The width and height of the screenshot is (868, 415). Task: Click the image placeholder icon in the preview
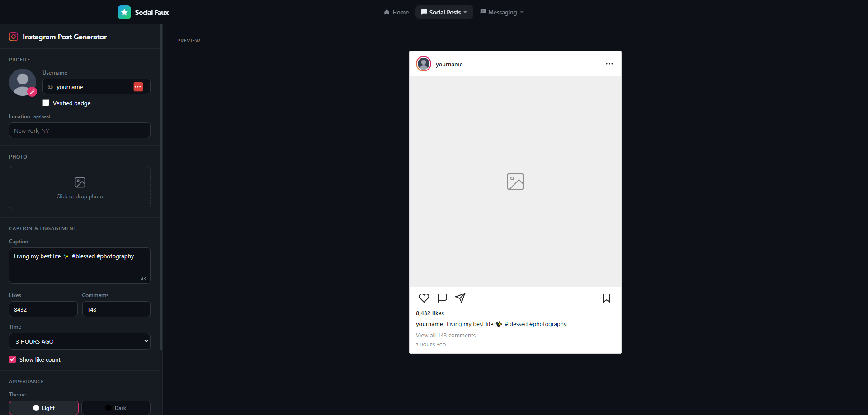515,182
